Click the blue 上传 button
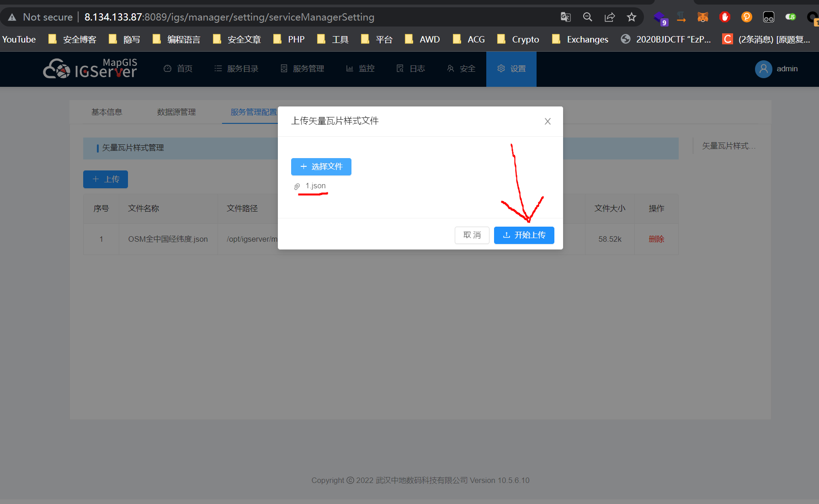 click(x=106, y=179)
